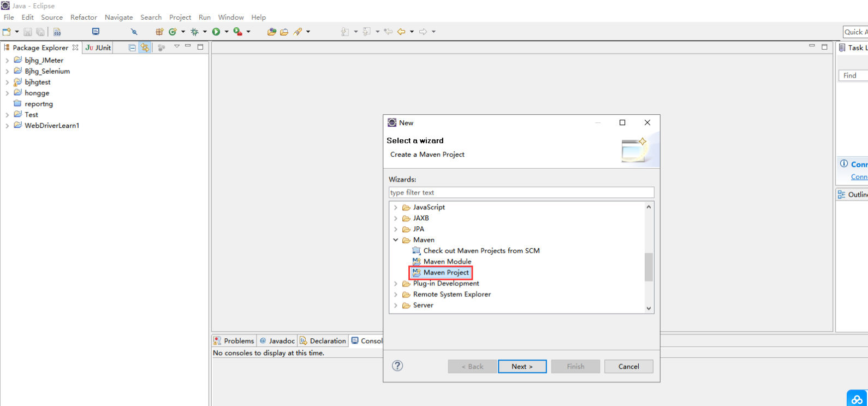Expand the WebDriverLearn1 project

coord(7,126)
